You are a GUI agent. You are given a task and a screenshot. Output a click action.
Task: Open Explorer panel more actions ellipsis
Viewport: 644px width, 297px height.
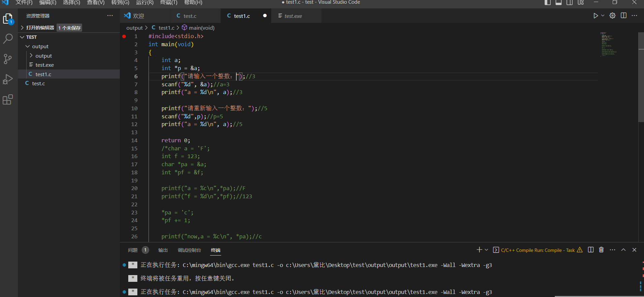click(110, 16)
